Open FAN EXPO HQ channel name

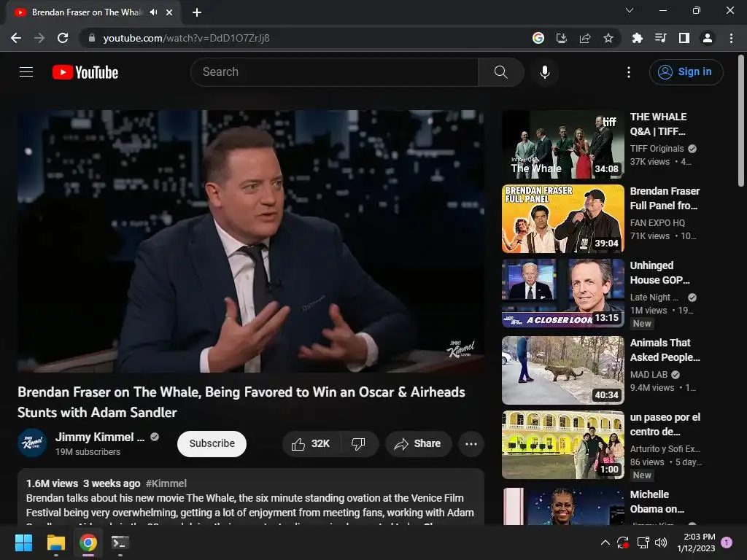(657, 223)
